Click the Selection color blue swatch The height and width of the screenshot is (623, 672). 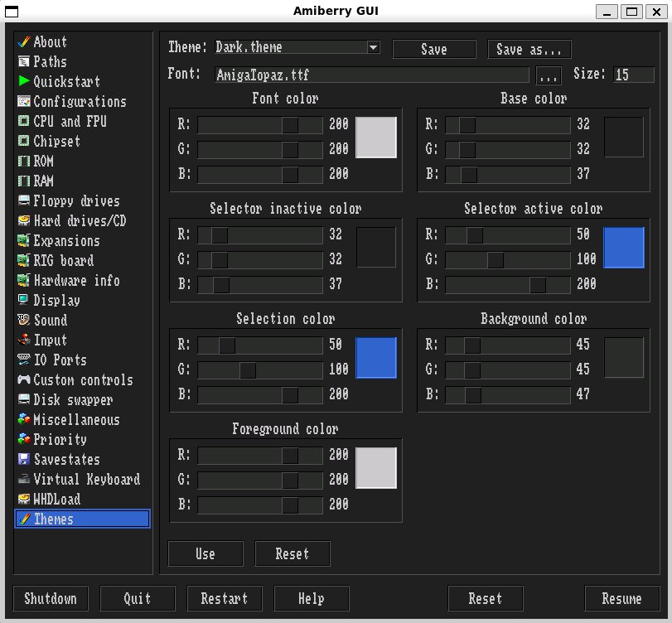(x=376, y=358)
